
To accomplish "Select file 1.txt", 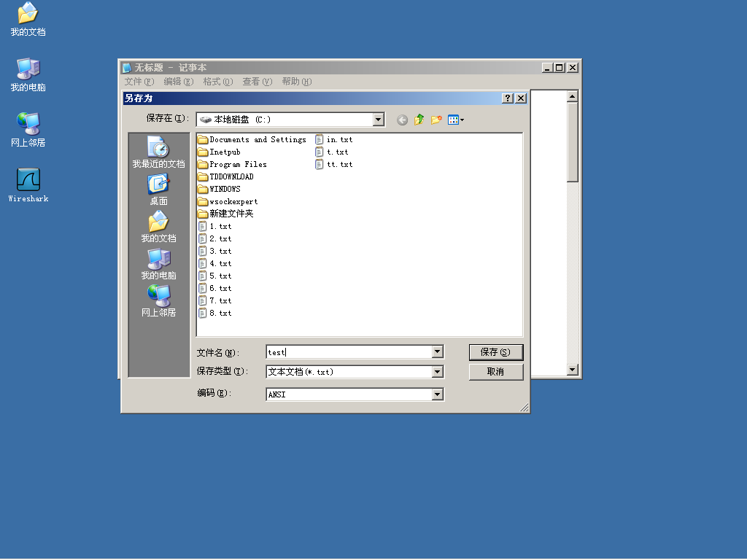I will coord(215,226).
